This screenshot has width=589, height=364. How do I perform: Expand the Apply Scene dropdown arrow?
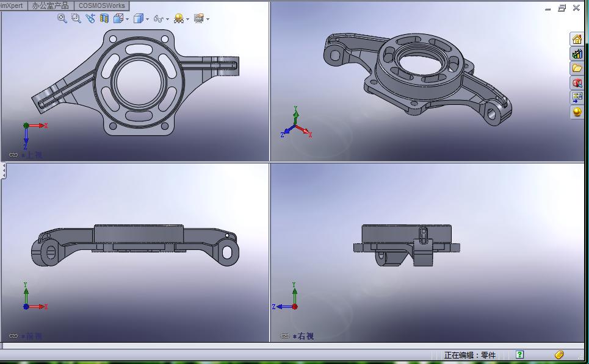tap(188, 19)
